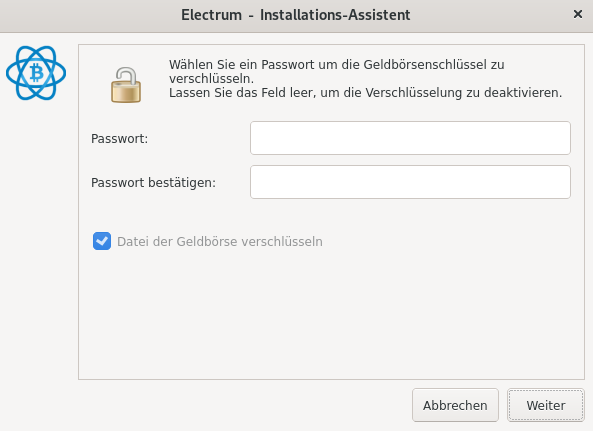Image resolution: width=593 pixels, height=431 pixels.
Task: Click the golden lock body of the padlock
Action: (x=126, y=92)
